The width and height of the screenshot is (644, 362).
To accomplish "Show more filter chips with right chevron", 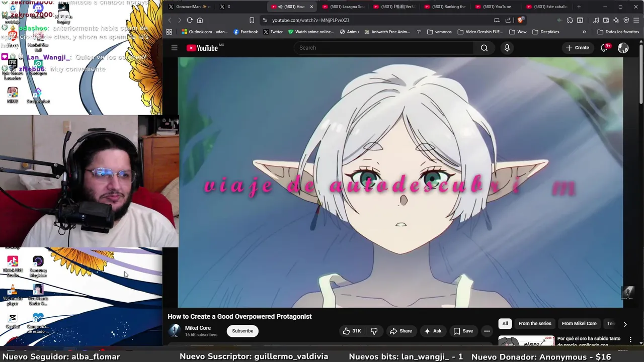I will click(625, 324).
